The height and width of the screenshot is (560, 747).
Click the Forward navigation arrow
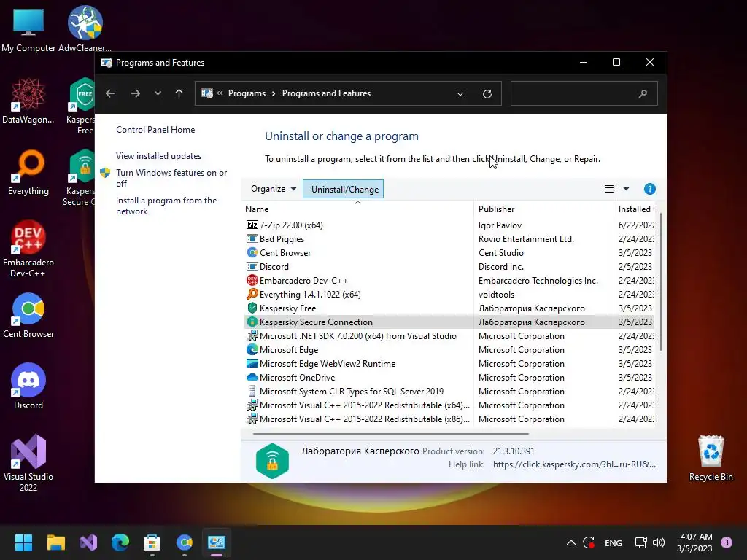[136, 93]
